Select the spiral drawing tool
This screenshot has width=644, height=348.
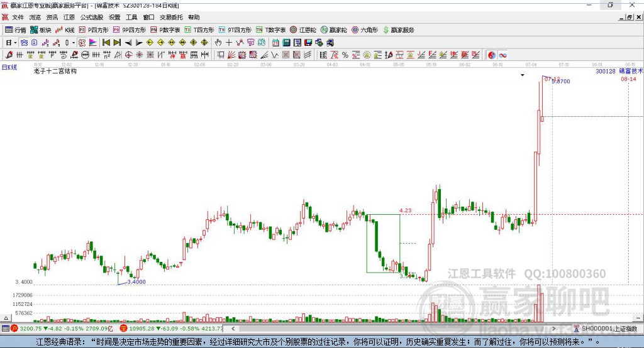tap(64, 55)
